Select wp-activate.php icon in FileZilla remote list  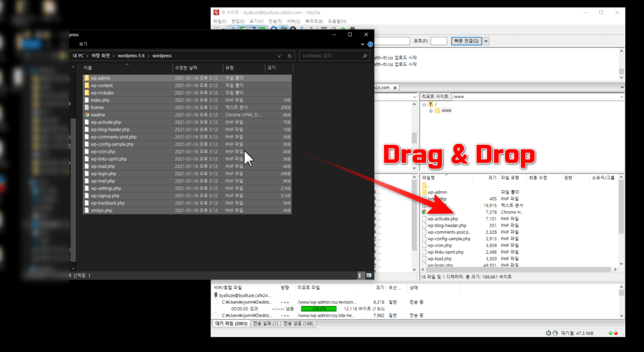click(424, 219)
